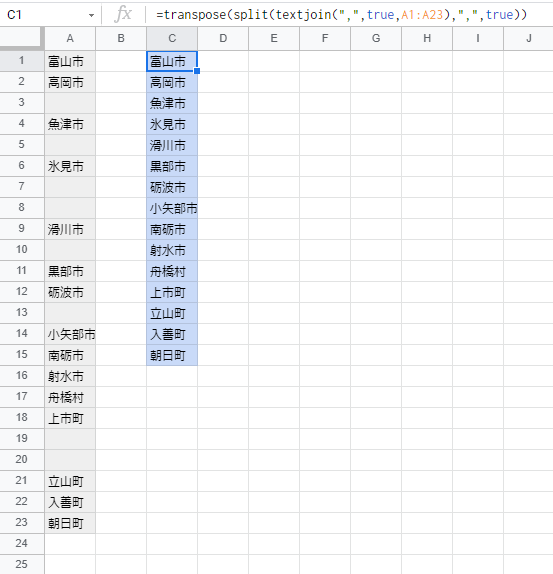This screenshot has width=553, height=574.
Task: Select row 1 header
Action: [x=22, y=61]
